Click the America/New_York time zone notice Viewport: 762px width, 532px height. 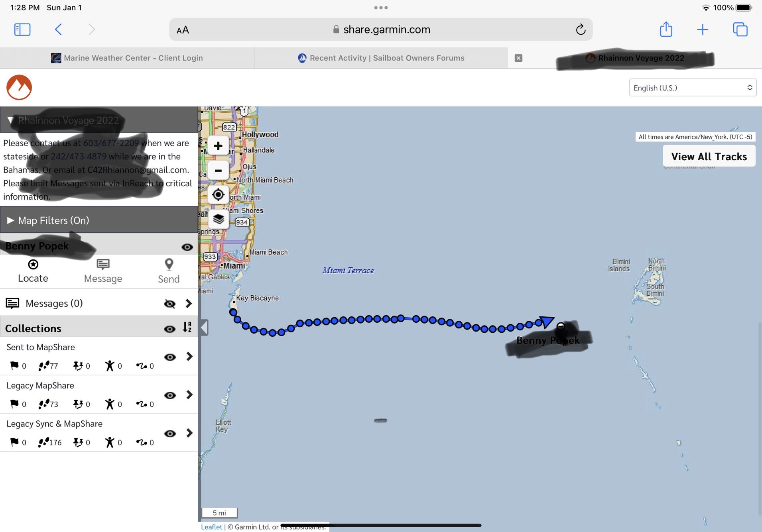695,137
